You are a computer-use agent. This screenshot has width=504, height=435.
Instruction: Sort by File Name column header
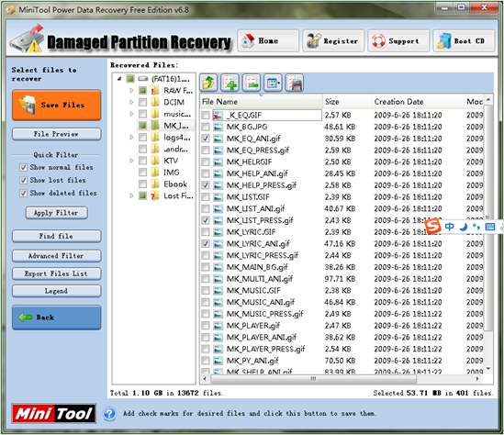point(261,102)
